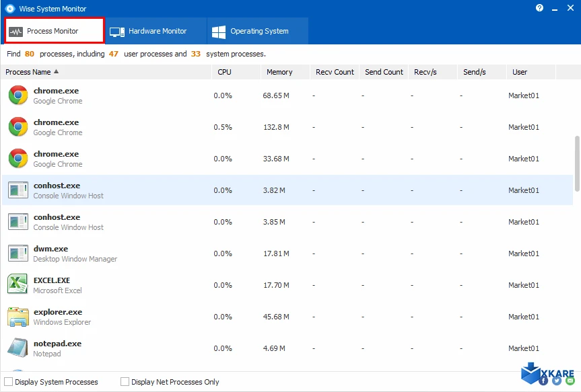Open the Help question mark icon
The width and height of the screenshot is (581, 392).
[x=539, y=8]
